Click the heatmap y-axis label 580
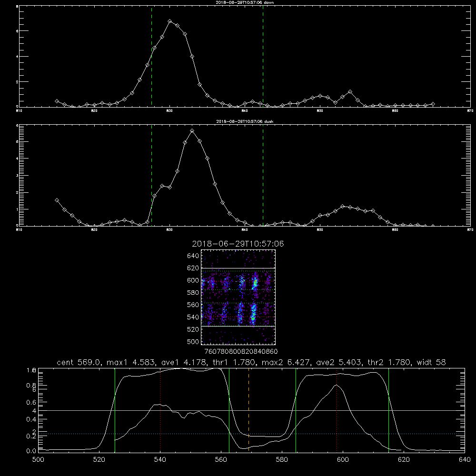 (193, 293)
